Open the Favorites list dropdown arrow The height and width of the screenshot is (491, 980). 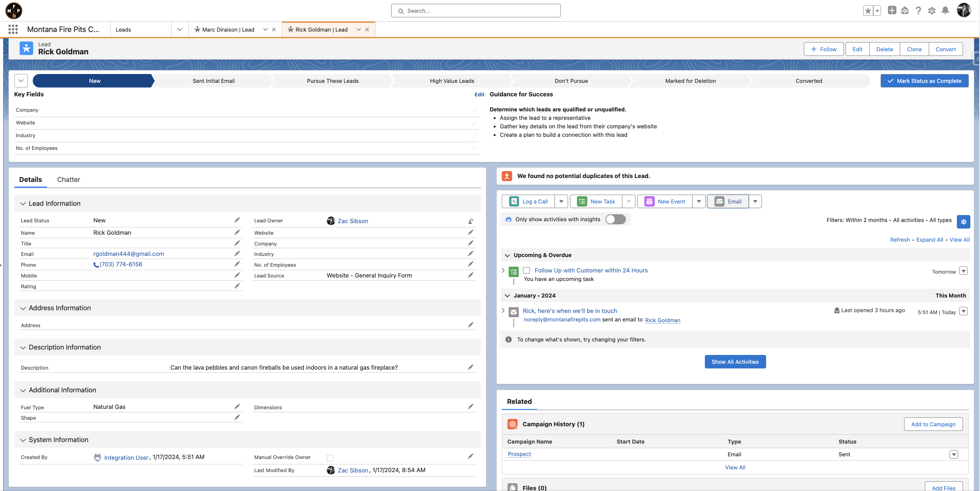(877, 11)
